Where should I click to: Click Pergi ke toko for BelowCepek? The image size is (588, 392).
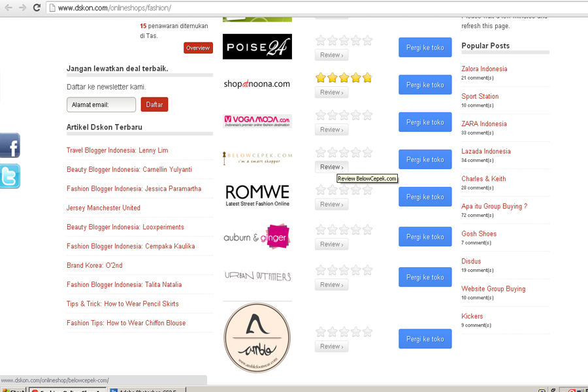pyautogui.click(x=425, y=159)
